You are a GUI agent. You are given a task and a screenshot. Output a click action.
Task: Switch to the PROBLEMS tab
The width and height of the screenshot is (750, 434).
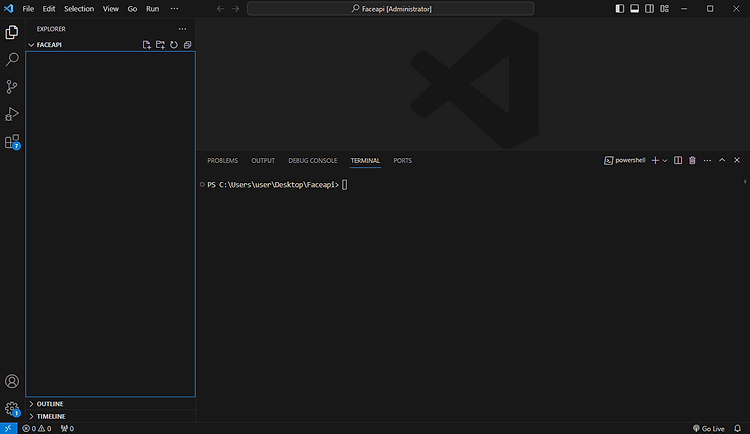[222, 160]
